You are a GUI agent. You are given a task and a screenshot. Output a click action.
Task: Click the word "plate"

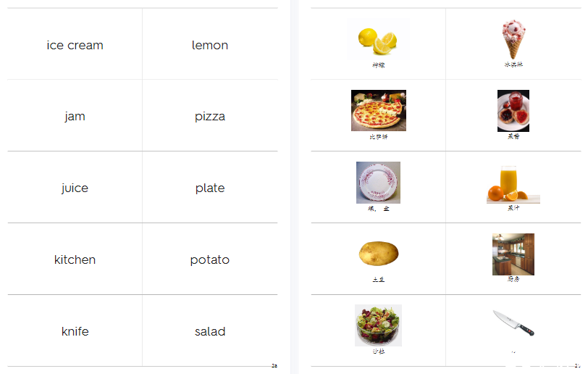point(210,188)
